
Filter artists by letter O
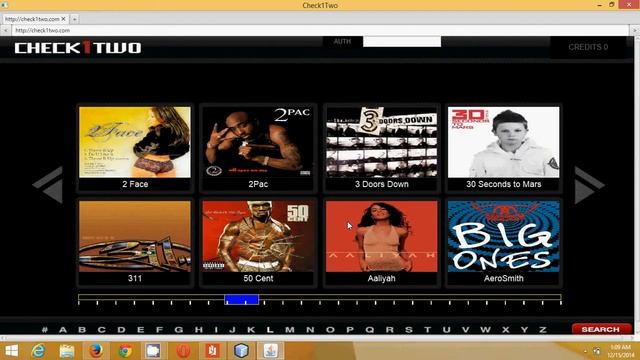(x=330, y=329)
